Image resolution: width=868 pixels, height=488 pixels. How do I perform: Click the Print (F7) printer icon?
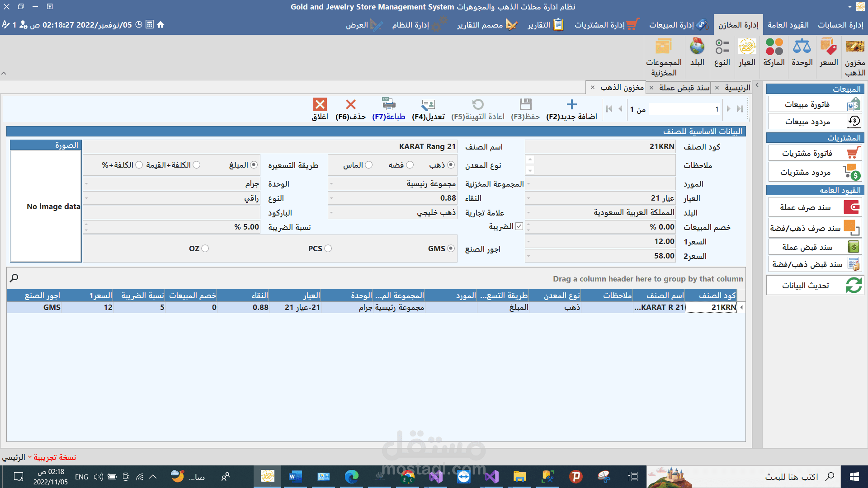(388, 105)
